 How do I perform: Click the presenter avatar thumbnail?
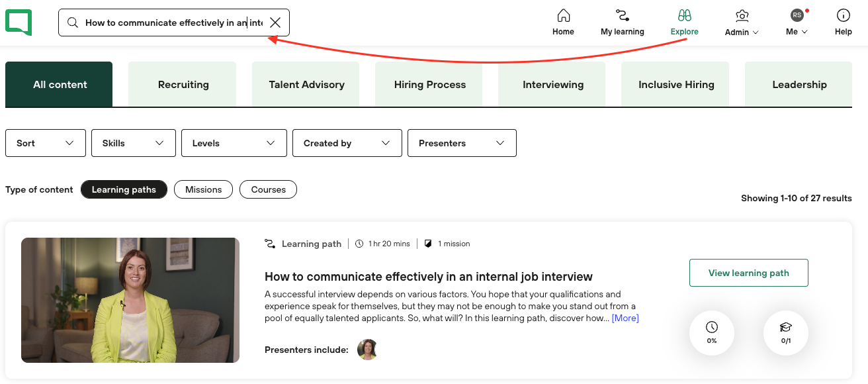click(367, 350)
